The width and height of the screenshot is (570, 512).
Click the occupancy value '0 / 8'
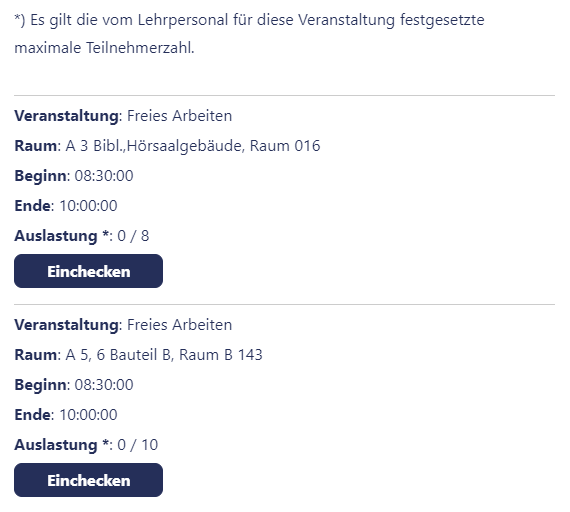pyautogui.click(x=133, y=236)
